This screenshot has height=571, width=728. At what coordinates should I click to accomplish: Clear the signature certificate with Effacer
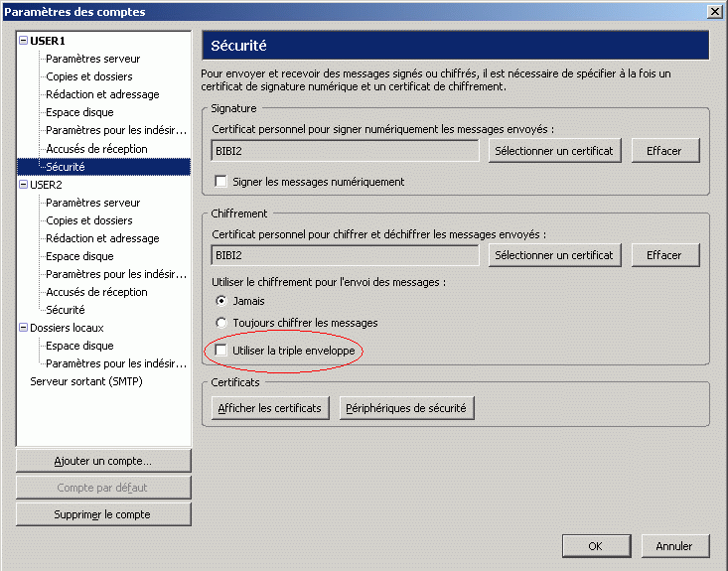(664, 150)
